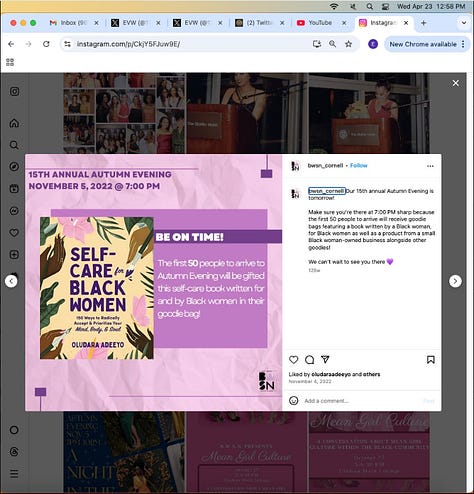
Task: Click the comment bubble icon
Action: pyautogui.click(x=310, y=360)
